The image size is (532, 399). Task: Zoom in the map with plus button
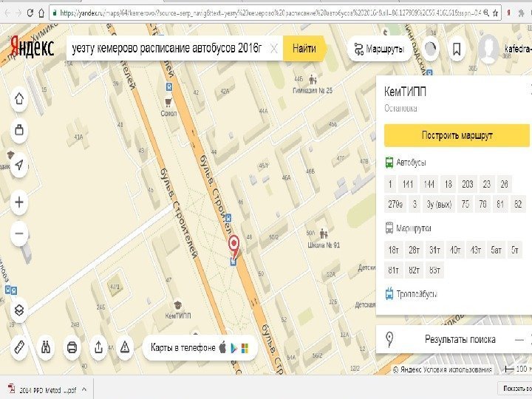(x=19, y=202)
